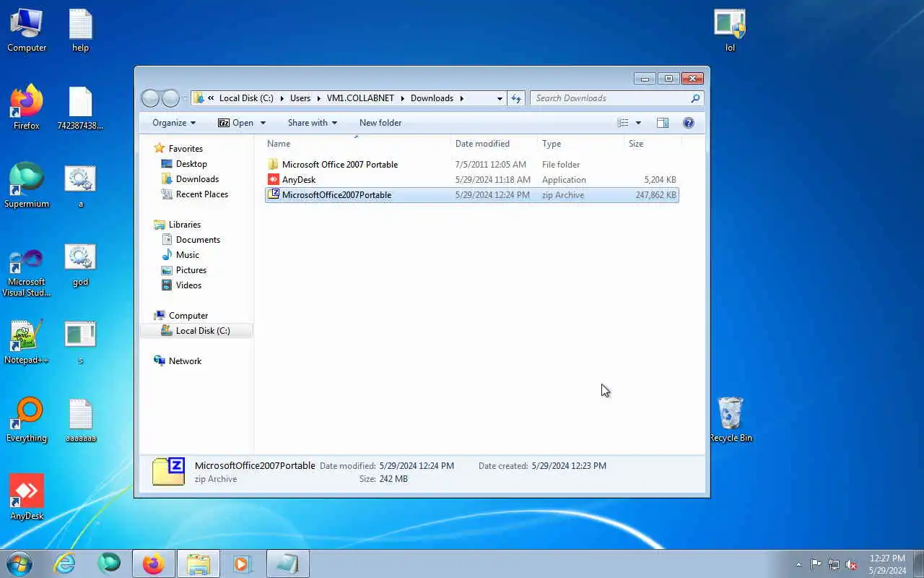This screenshot has height=578, width=924.
Task: Open the Computer desktop icon
Action: pos(27,30)
